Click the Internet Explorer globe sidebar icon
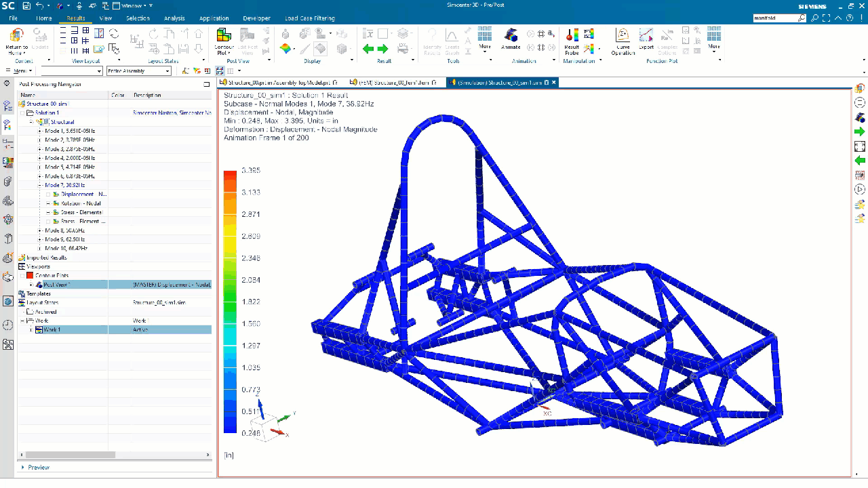 (8, 301)
